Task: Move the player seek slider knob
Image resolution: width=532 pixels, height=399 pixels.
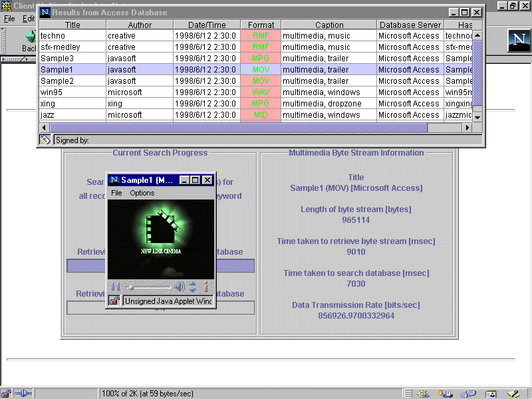Action: click(x=130, y=287)
